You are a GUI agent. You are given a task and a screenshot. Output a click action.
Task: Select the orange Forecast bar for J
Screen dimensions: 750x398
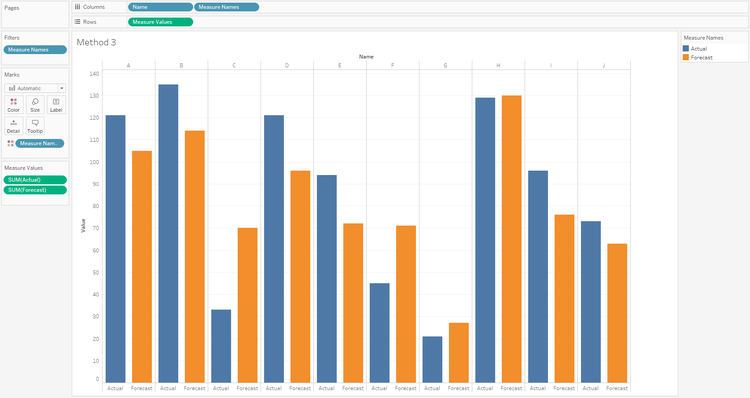pos(617,313)
